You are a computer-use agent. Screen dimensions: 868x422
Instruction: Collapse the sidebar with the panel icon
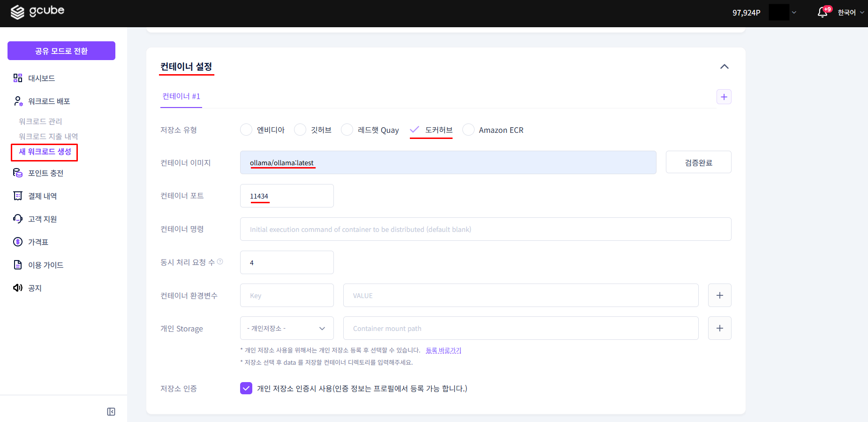111,412
